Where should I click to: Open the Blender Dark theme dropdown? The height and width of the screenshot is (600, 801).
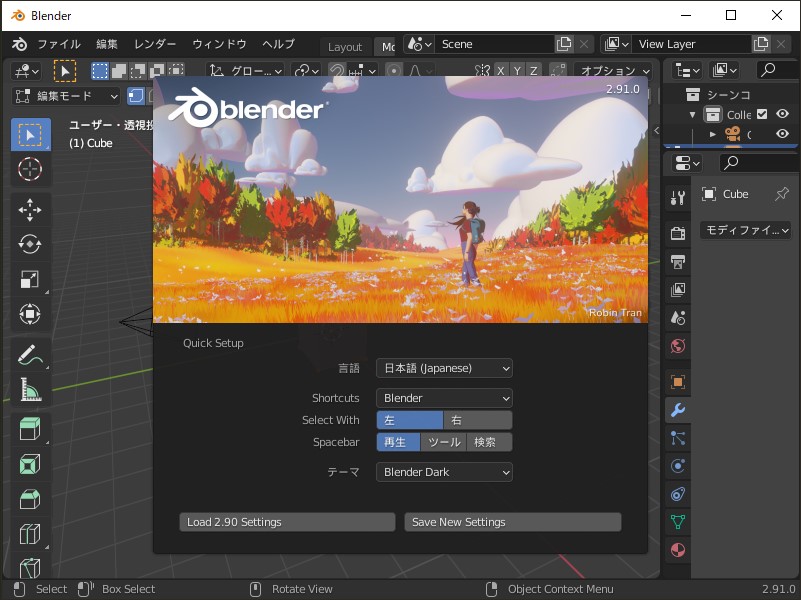pos(443,471)
